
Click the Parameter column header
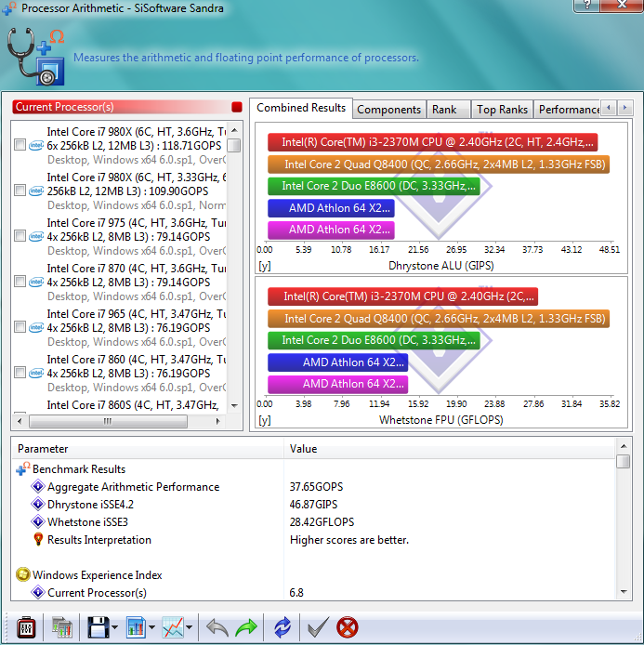pyautogui.click(x=147, y=449)
